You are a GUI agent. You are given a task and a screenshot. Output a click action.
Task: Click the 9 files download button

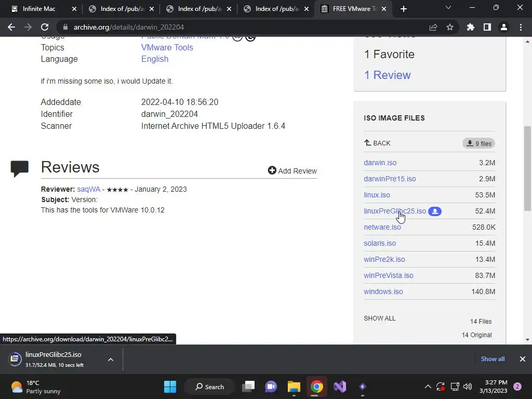click(478, 143)
